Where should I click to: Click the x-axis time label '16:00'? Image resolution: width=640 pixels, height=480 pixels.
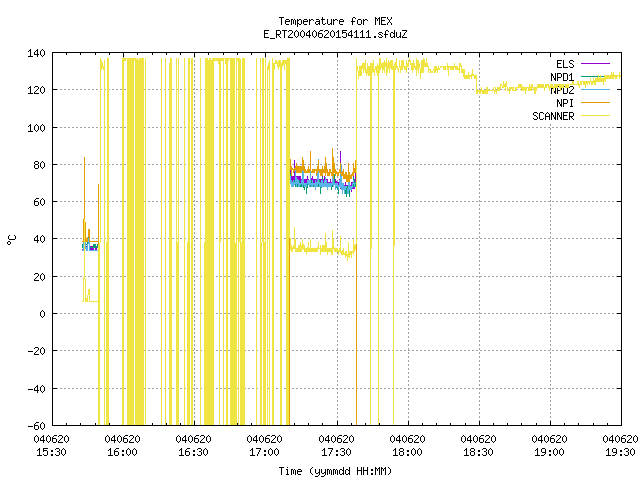(x=122, y=452)
